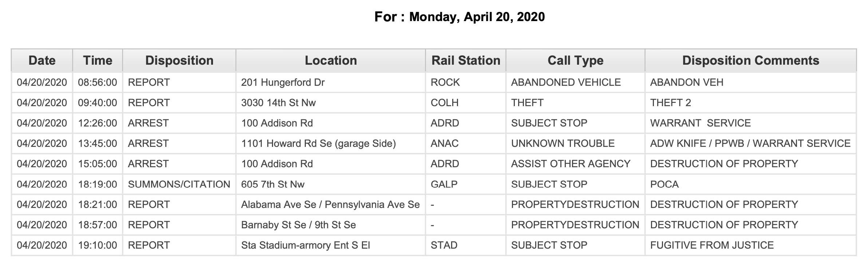Select the FUGITIVE FROM JUSTICE comment cell
Viewport: 868px width, 269px height.
pyautogui.click(x=750, y=245)
